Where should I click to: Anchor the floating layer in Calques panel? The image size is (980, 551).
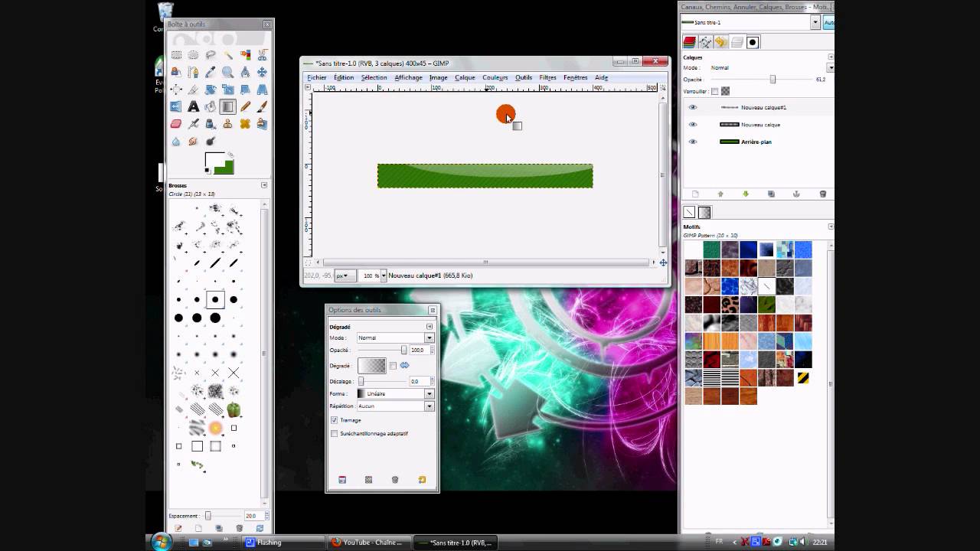[x=796, y=194]
